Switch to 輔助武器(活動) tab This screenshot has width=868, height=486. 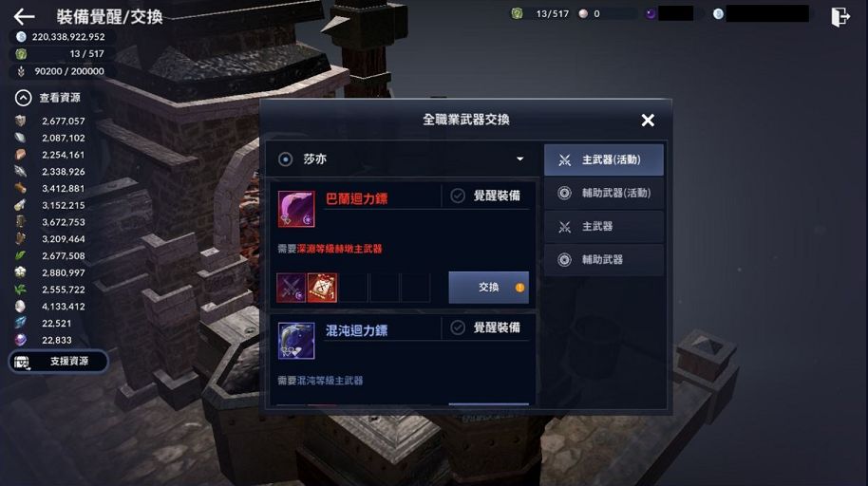pyautogui.click(x=604, y=193)
